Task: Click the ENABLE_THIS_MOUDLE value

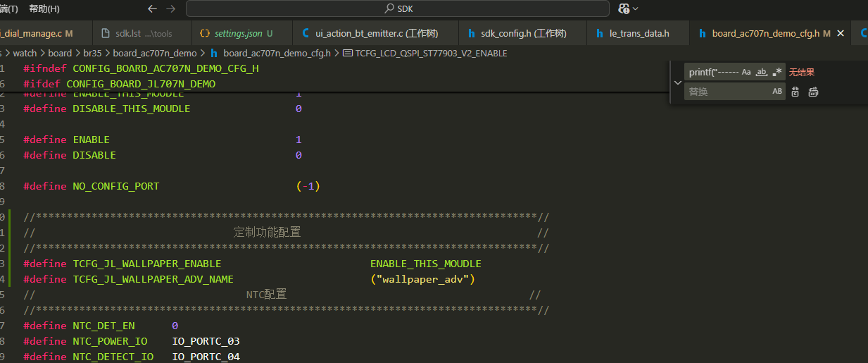Action: click(x=426, y=264)
